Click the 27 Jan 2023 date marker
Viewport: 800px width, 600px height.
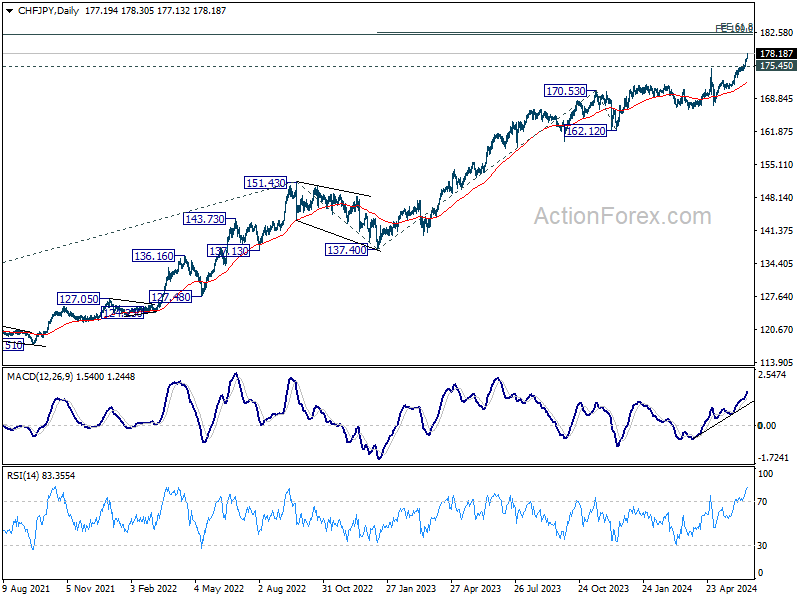[408, 590]
